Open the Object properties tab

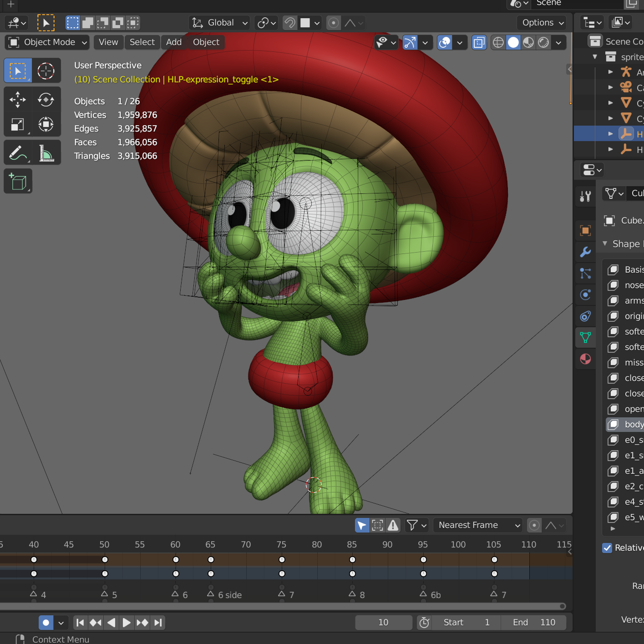[x=585, y=230]
